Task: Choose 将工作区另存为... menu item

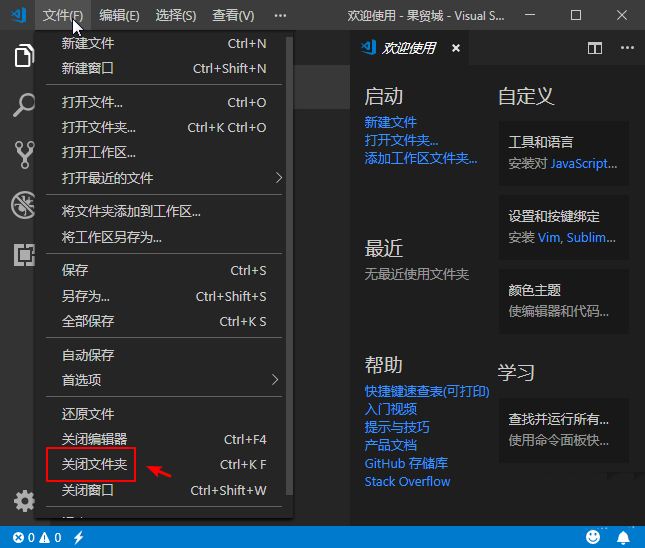Action: pos(164,237)
